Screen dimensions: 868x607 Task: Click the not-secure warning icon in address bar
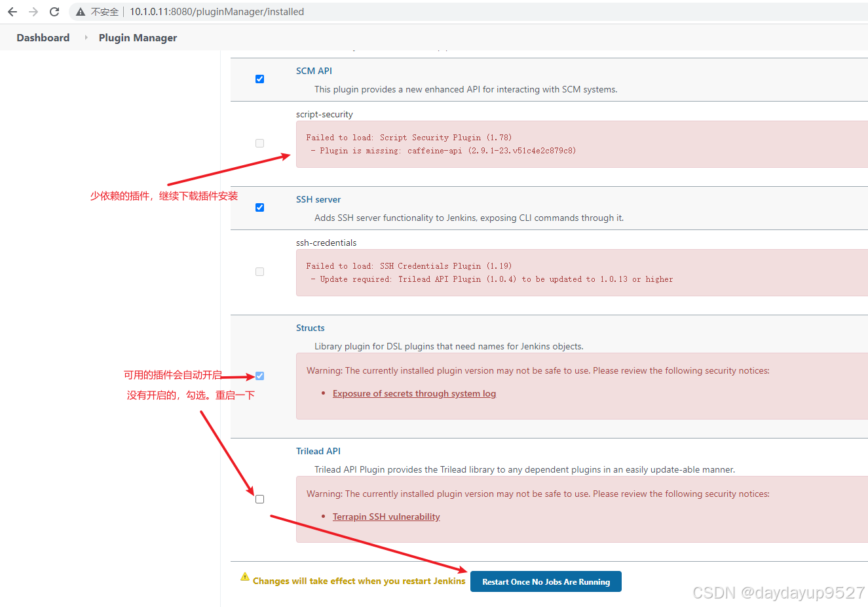point(81,12)
